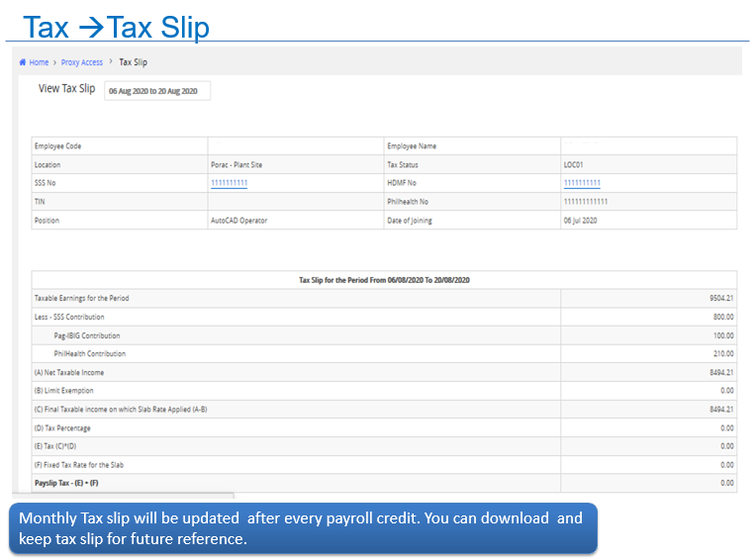The width and height of the screenshot is (756, 560).
Task: Click the 210.00 PhilHealth amount
Action: coord(723,354)
